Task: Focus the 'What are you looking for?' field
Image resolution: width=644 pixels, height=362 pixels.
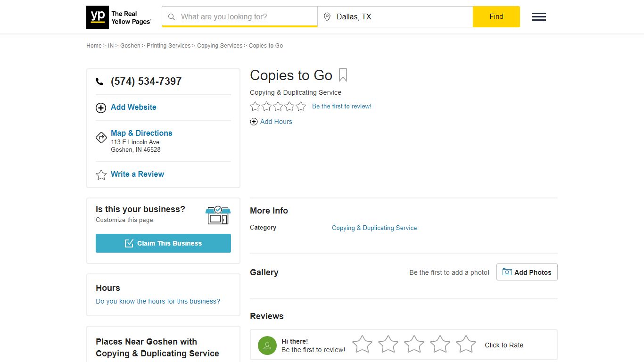Action: (x=239, y=17)
